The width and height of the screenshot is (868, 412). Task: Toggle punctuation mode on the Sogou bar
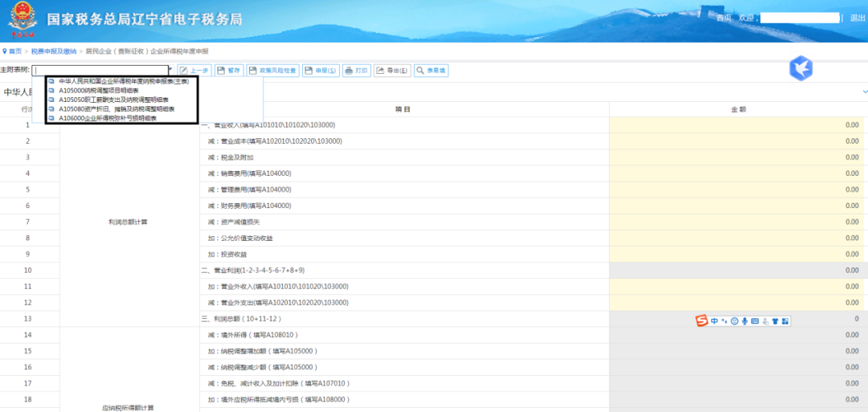point(724,321)
